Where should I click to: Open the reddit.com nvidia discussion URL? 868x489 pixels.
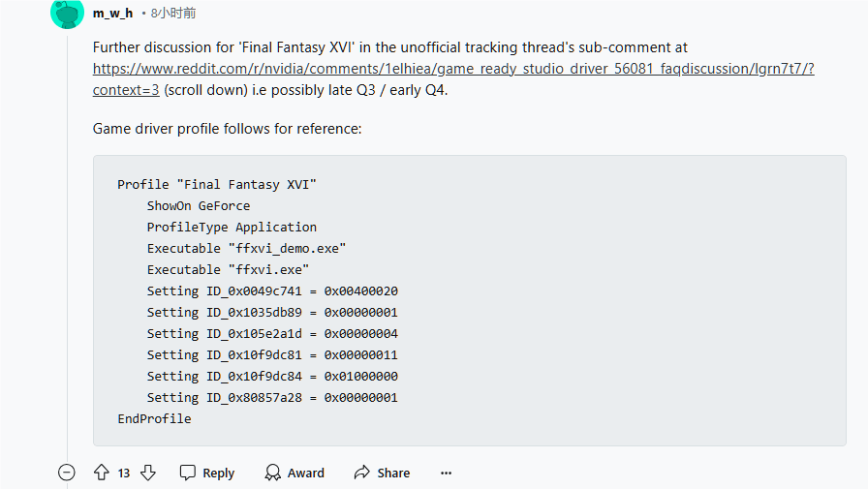pos(453,69)
